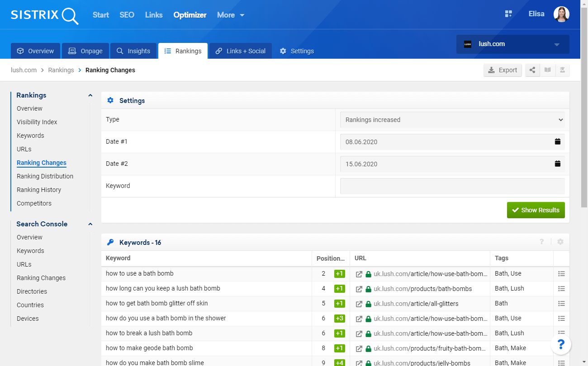Open external link for 'how do you use a bath bomb in the shower'
The height and width of the screenshot is (366, 588).
tap(359, 319)
